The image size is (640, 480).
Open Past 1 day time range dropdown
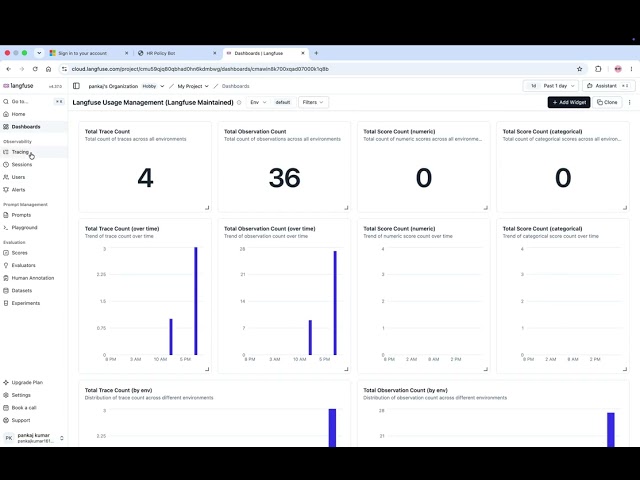(551, 86)
